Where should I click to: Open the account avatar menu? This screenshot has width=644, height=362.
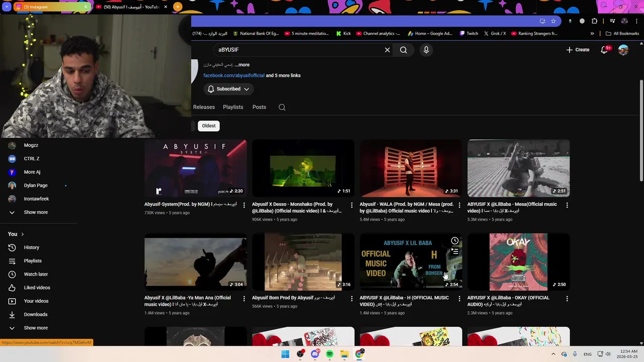coord(623,50)
